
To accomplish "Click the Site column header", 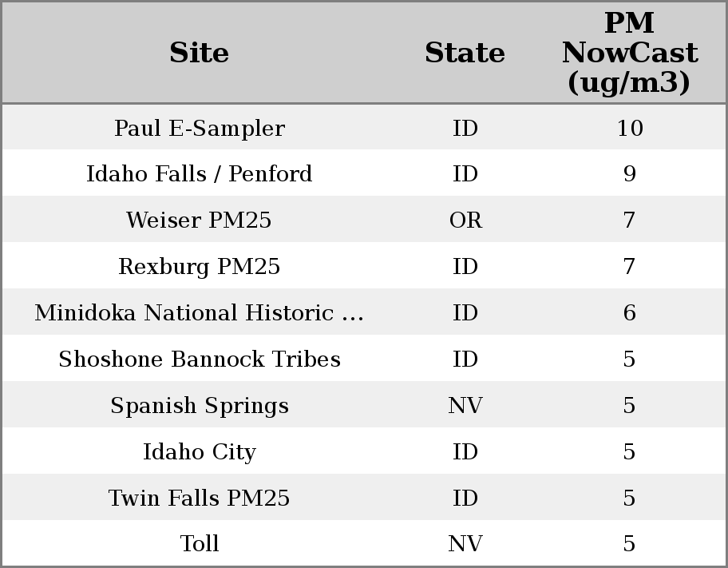I will [x=199, y=54].
